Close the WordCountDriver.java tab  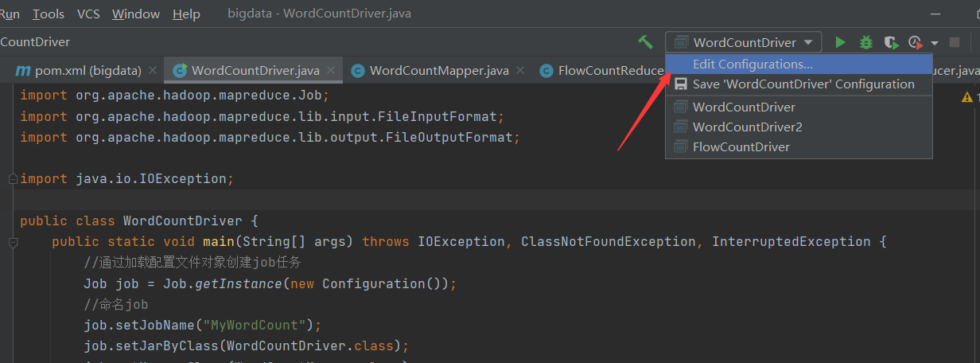331,71
